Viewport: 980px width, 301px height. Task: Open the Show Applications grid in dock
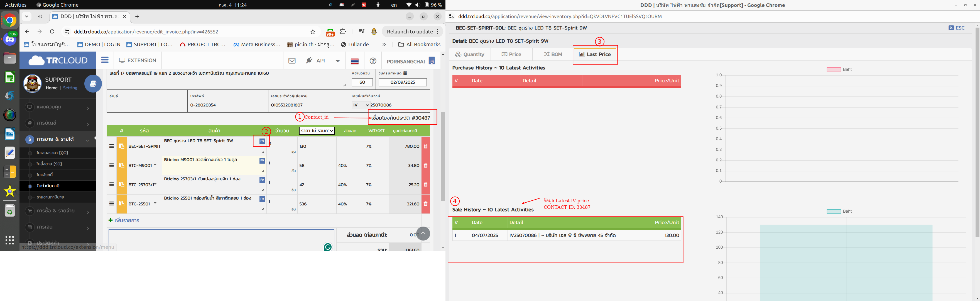[10, 240]
